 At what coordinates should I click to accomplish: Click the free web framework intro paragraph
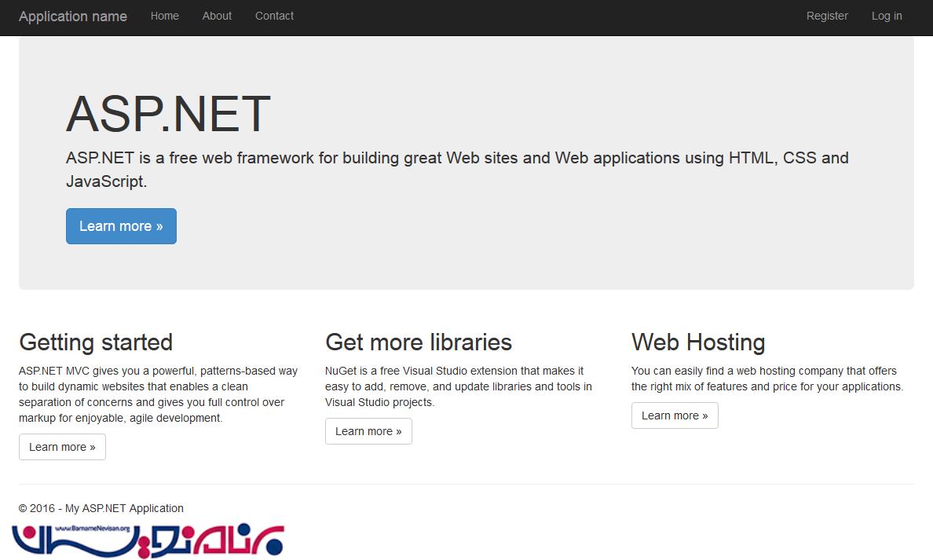[x=457, y=169]
